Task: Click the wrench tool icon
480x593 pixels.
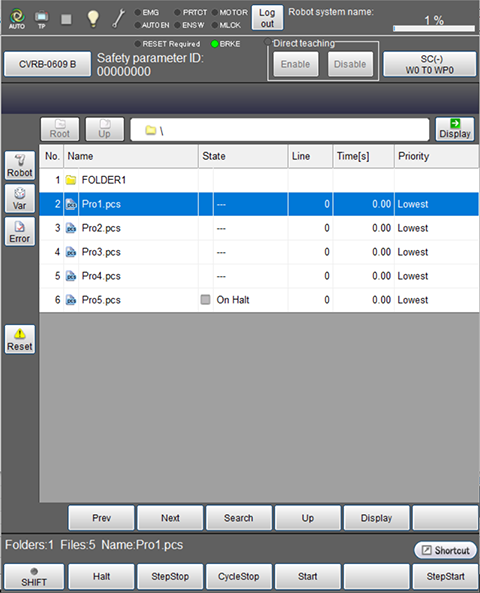Action: pos(119,19)
